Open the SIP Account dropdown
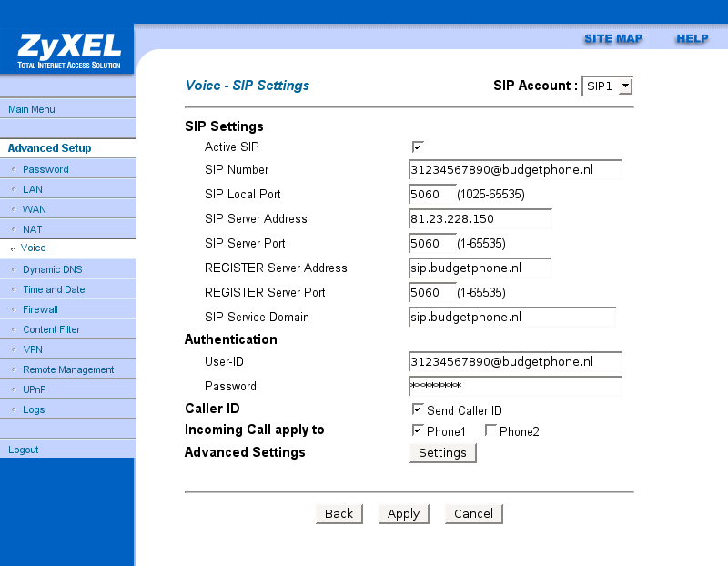 pos(607,86)
